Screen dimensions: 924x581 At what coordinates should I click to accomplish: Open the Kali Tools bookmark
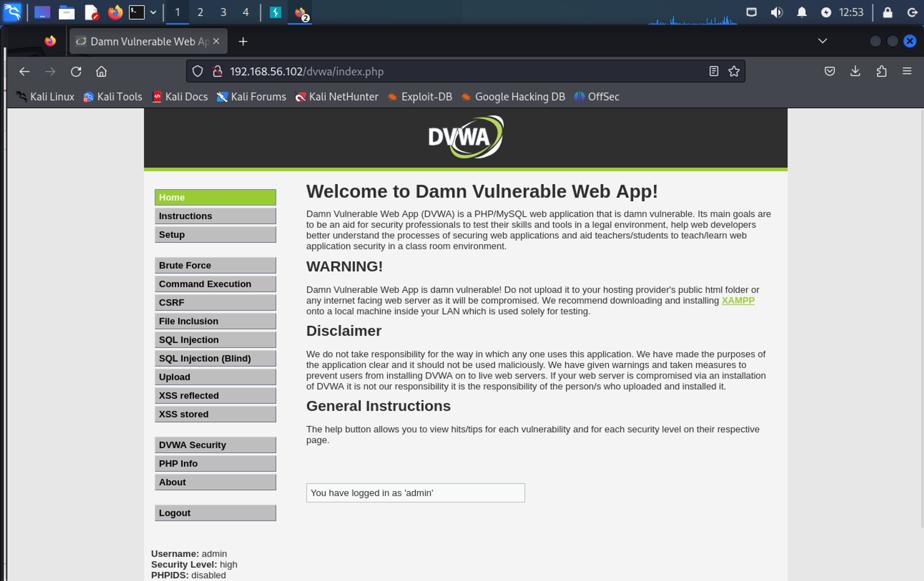[x=113, y=97]
